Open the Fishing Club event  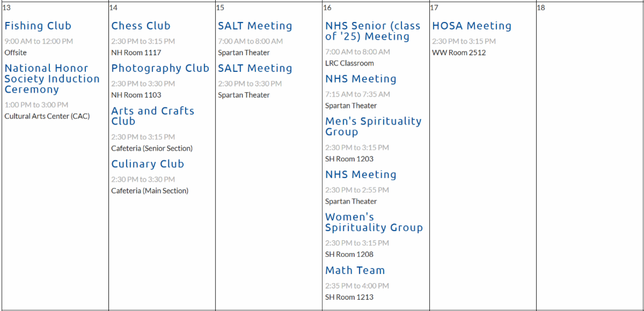(38, 26)
